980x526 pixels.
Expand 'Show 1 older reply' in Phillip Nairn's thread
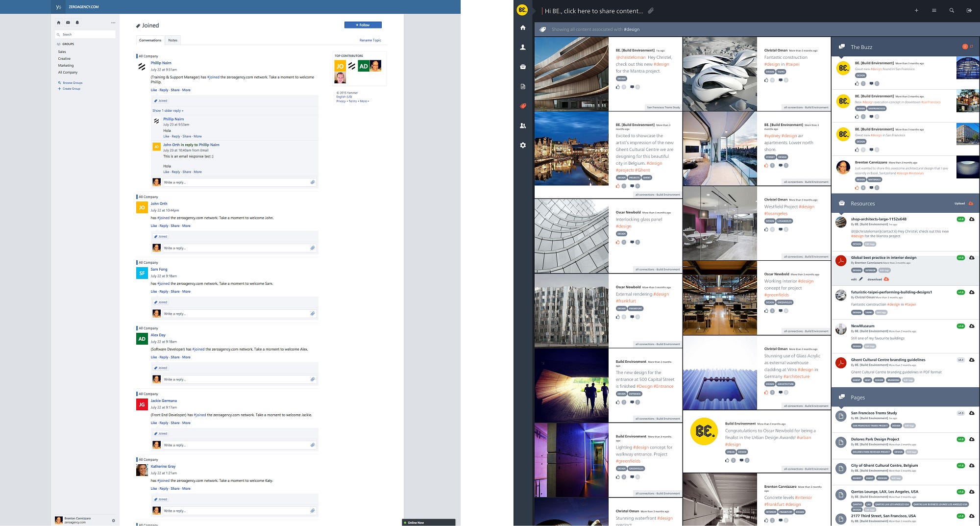(x=168, y=111)
